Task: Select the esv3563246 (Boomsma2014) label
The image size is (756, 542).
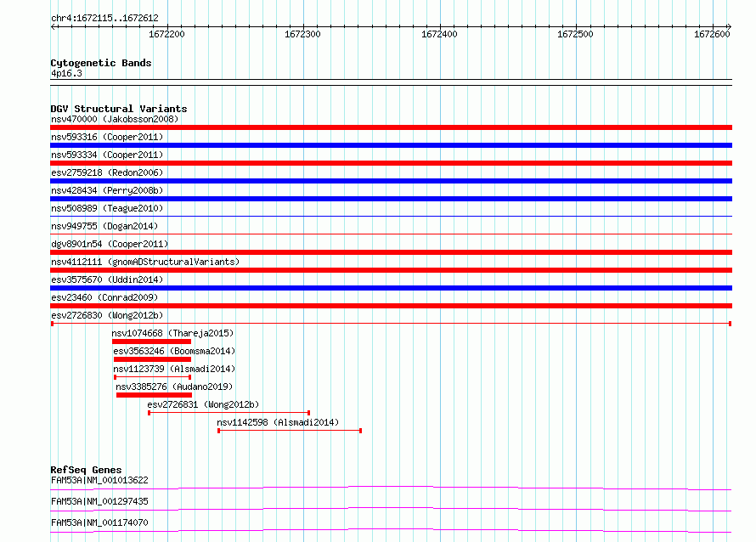Action: coord(174,351)
